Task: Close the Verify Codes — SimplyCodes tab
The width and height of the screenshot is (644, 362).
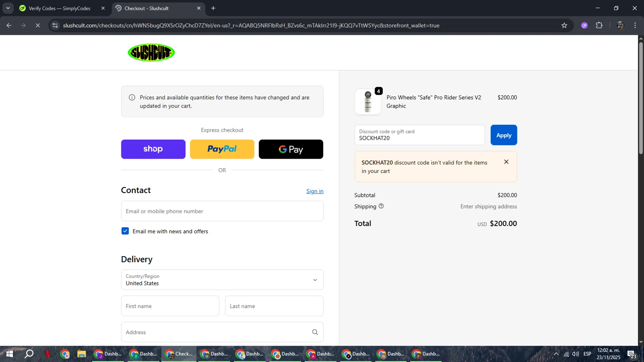Action: click(103, 8)
